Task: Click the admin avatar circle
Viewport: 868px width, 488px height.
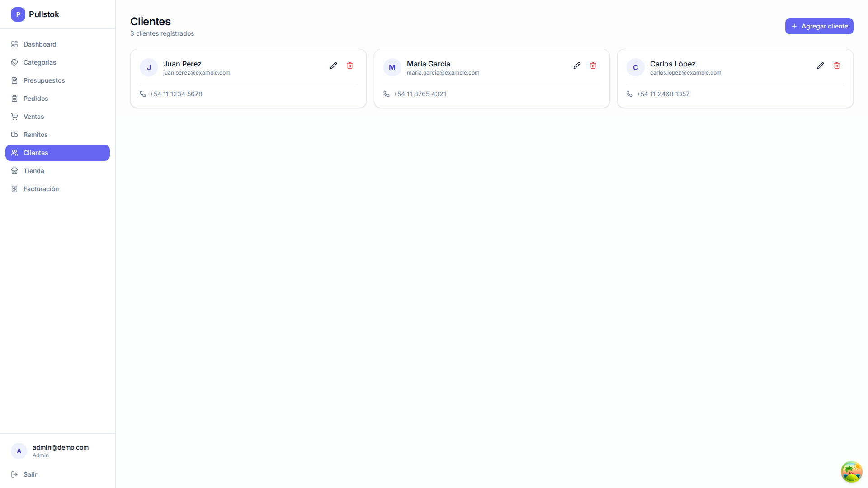Action: click(19, 451)
